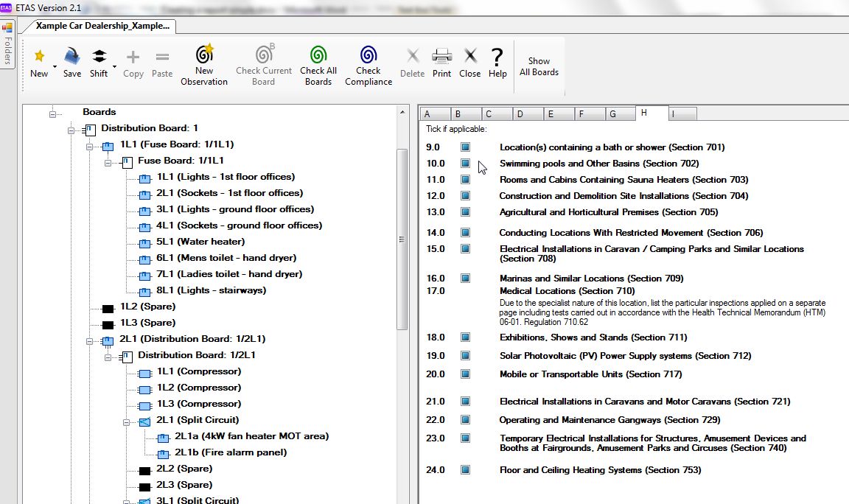This screenshot has width=849, height=504.
Task: Open the dropdown arrow beside New
Action: [x=54, y=66]
